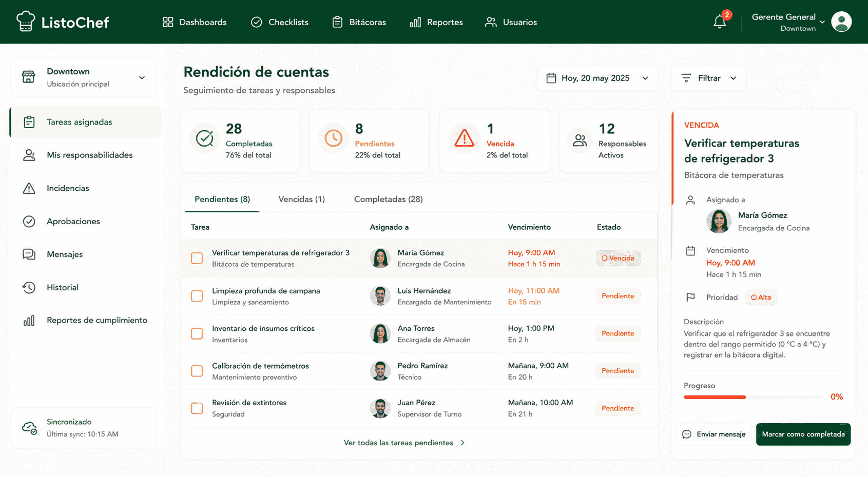Check the Calibración de termómetros checkbox

(197, 371)
